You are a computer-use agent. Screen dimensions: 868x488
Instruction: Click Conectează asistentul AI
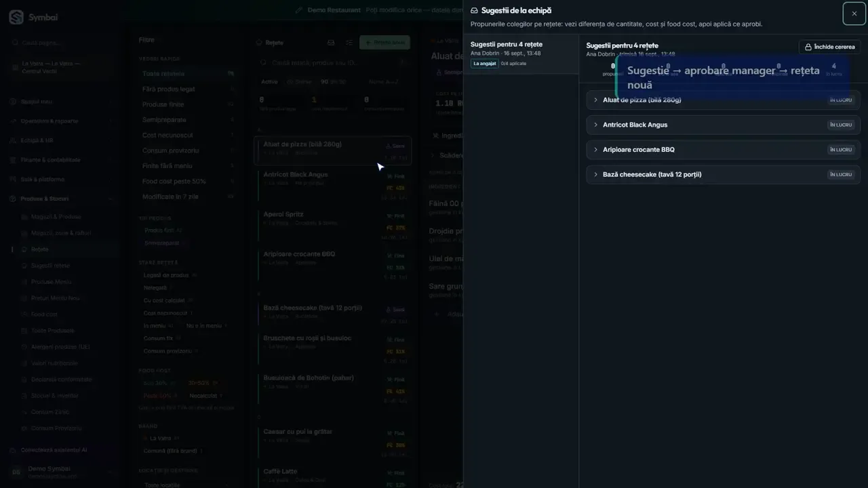tap(54, 450)
